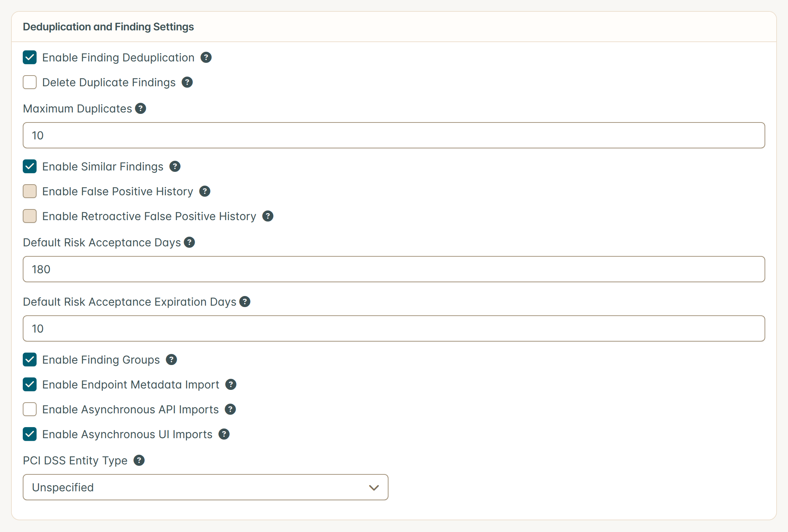Click the Deduplication and Finding Settings heading
The width and height of the screenshot is (788, 532).
tap(108, 27)
